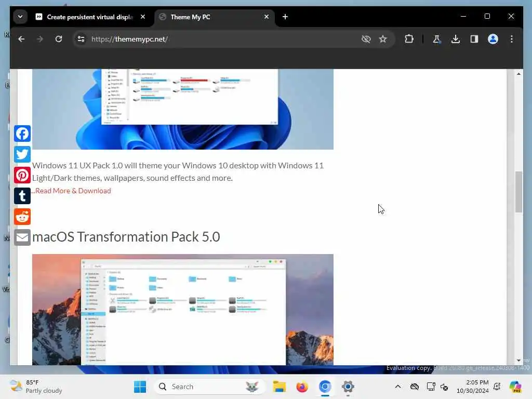
Task: Click the muted volume tray icon
Action: [445, 387]
